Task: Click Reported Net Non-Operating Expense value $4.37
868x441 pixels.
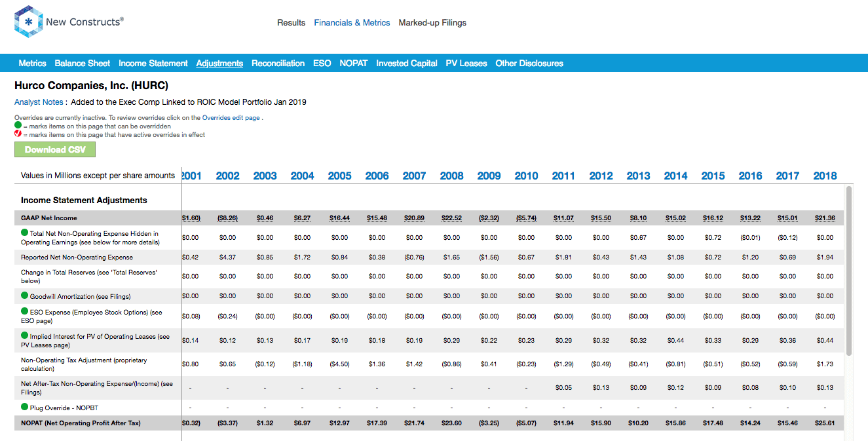Action: 227,258
